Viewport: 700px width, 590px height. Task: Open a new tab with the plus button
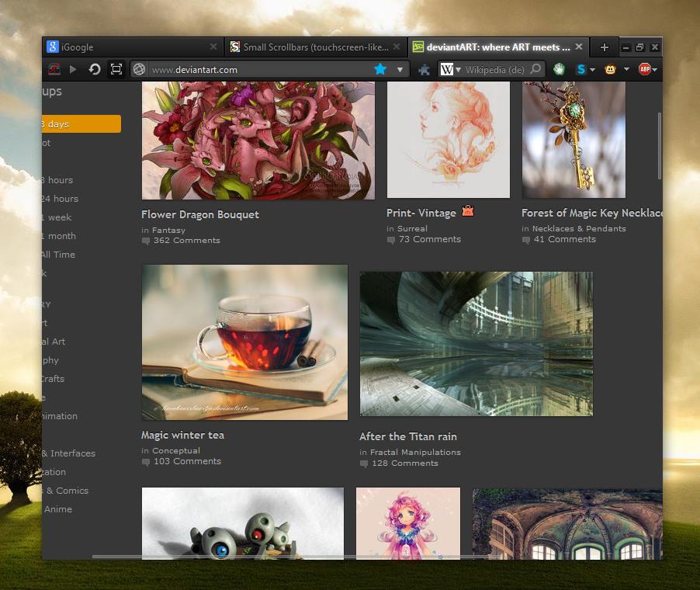(x=605, y=47)
